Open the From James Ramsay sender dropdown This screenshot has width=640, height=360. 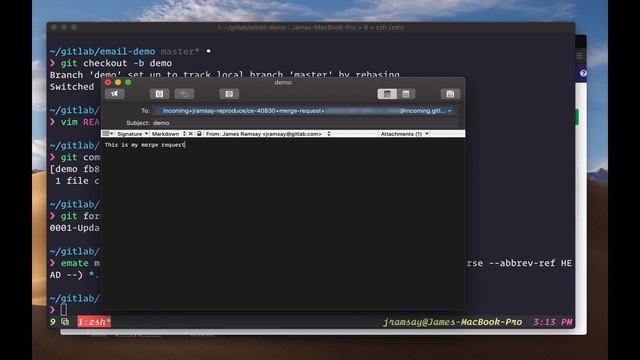click(268, 133)
